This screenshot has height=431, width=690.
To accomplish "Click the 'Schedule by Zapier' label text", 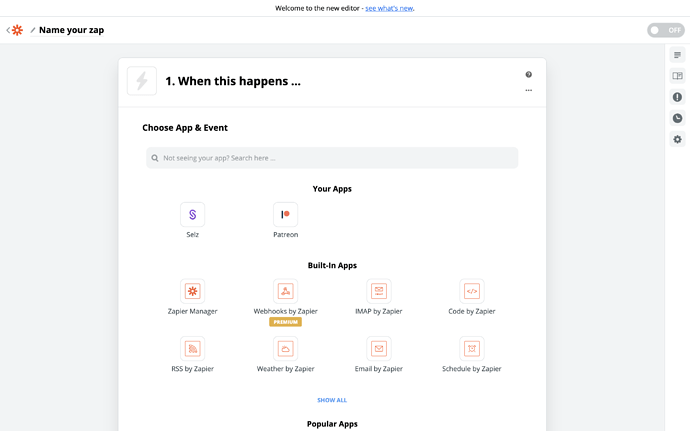I will pyautogui.click(x=472, y=369).
